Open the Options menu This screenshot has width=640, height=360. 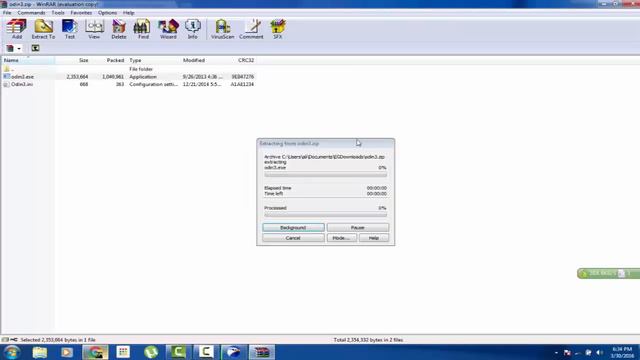coord(107,13)
